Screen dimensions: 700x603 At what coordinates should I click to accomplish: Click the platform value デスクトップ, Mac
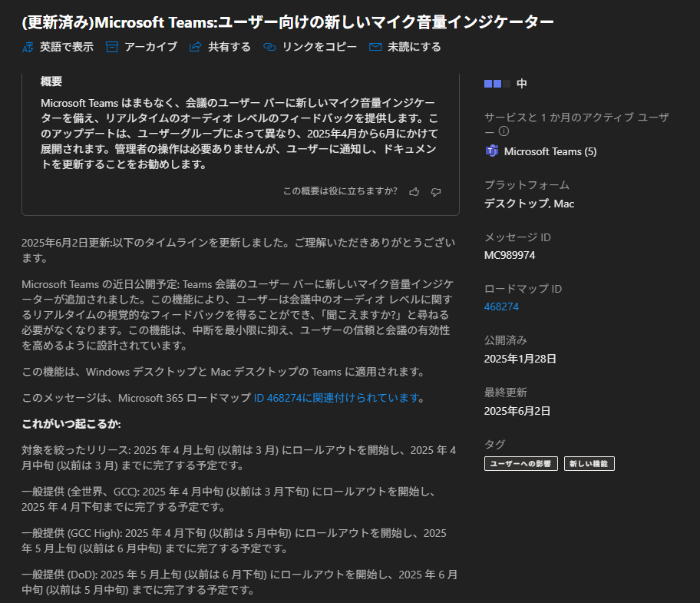pos(530,204)
